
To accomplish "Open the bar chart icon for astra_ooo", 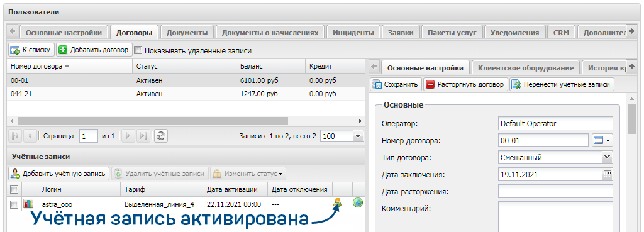I will click(28, 204).
